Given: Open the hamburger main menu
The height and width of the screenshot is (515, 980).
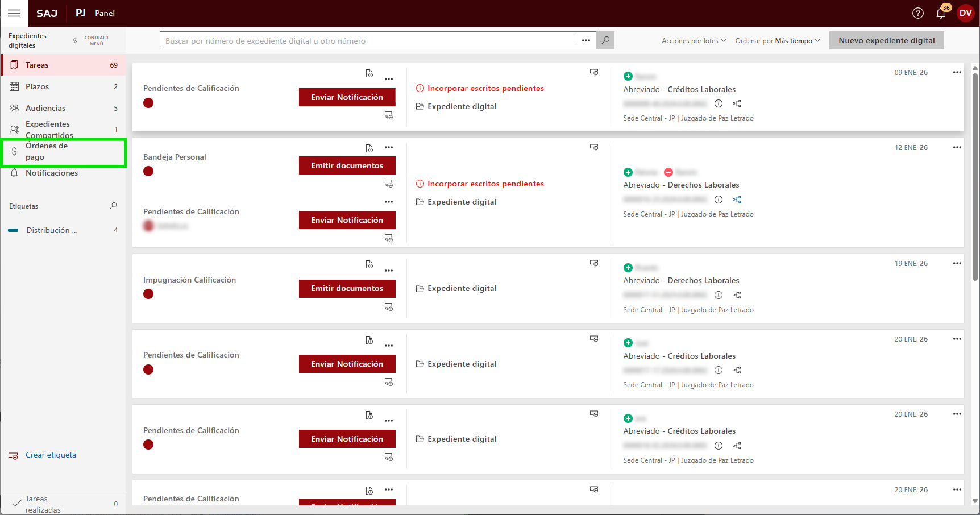Looking at the screenshot, I should [x=14, y=13].
